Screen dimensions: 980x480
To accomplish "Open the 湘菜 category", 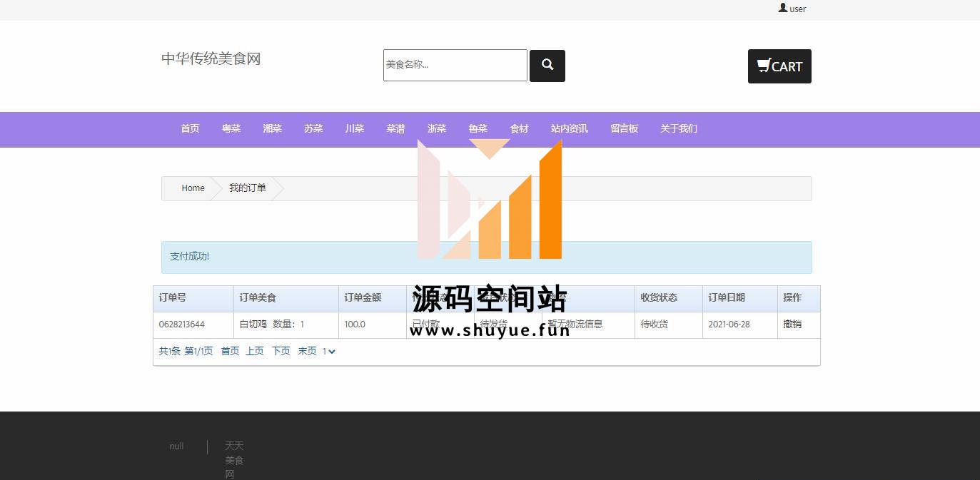I will 273,128.
